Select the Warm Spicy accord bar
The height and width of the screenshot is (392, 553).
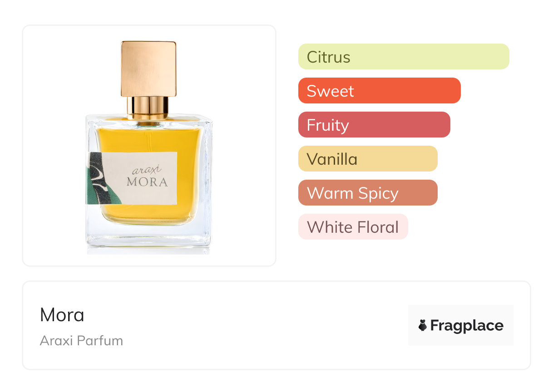click(x=368, y=193)
